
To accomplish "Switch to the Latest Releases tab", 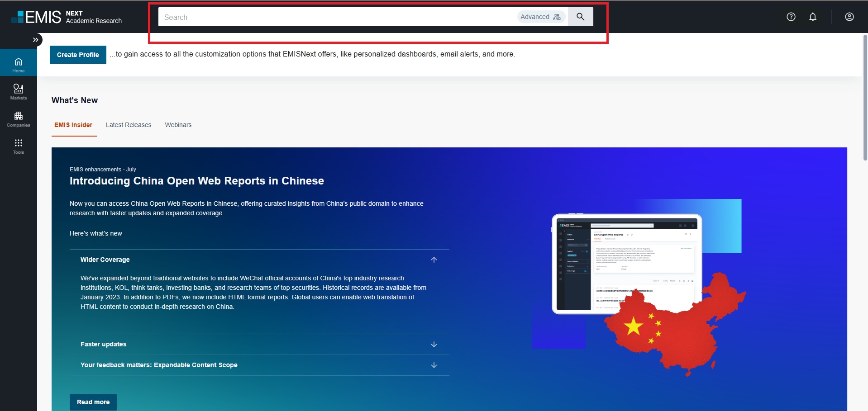I will (129, 125).
